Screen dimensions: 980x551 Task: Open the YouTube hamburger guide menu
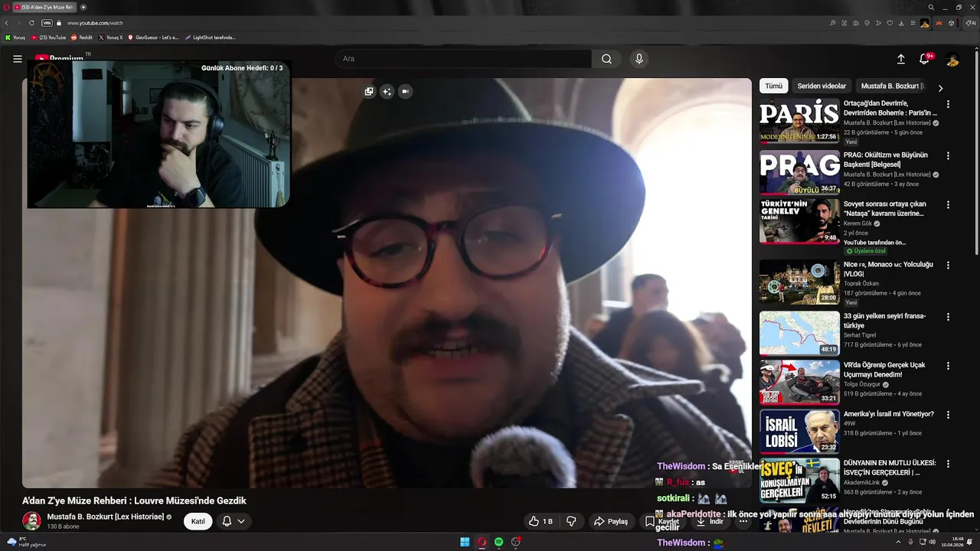tap(17, 59)
